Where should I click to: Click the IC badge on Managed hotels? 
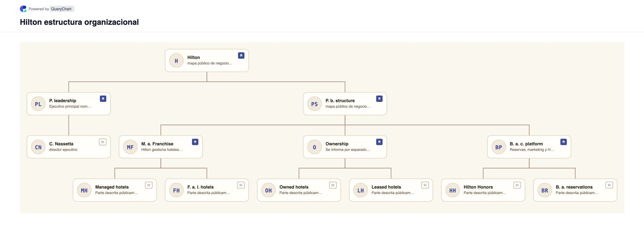149,185
